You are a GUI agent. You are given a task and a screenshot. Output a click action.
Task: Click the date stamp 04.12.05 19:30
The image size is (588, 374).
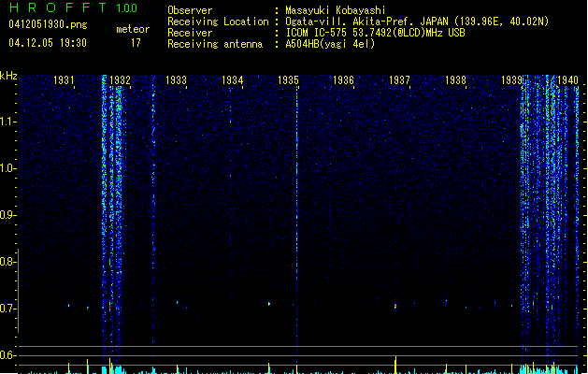tap(48, 43)
